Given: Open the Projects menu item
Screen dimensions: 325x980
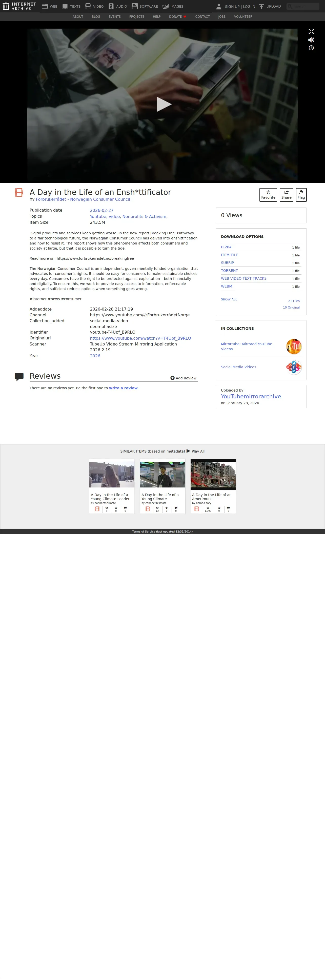Looking at the screenshot, I should 137,17.
